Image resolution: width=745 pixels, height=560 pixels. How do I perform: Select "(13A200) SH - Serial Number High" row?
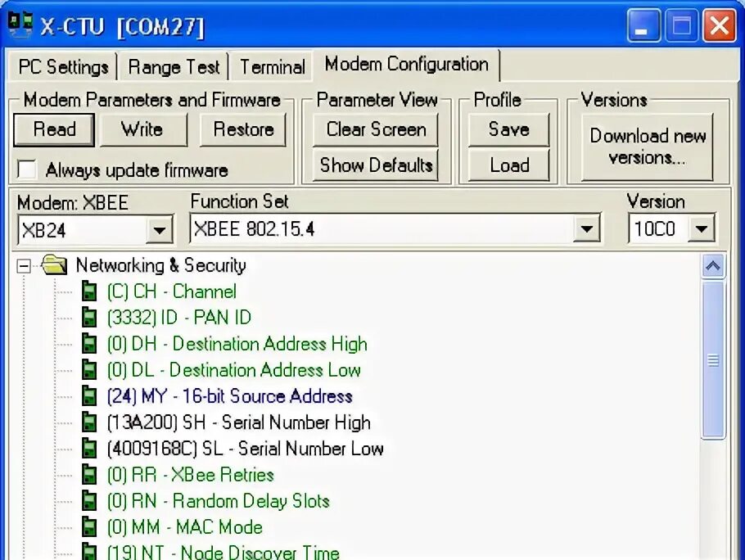click(238, 422)
